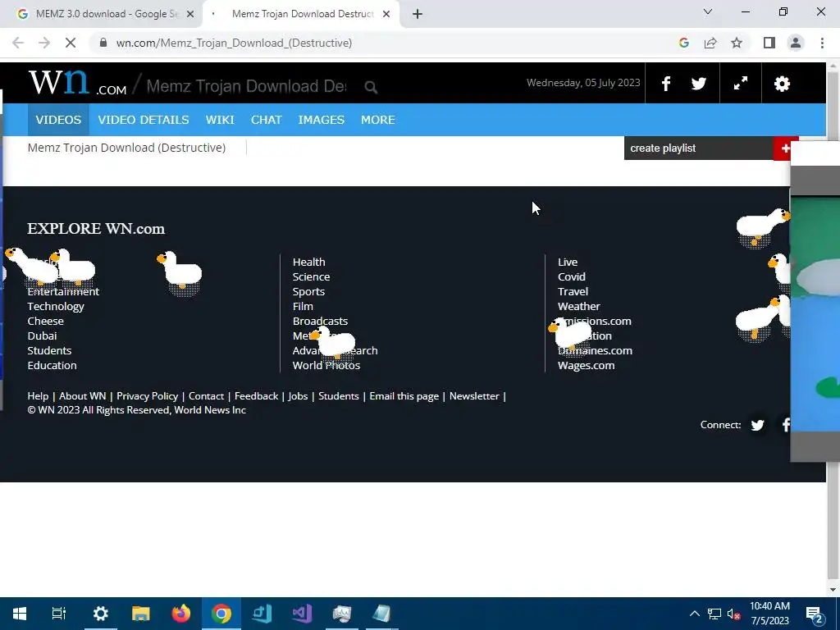
Task: Select the VIDEOS tab
Action: click(x=58, y=120)
